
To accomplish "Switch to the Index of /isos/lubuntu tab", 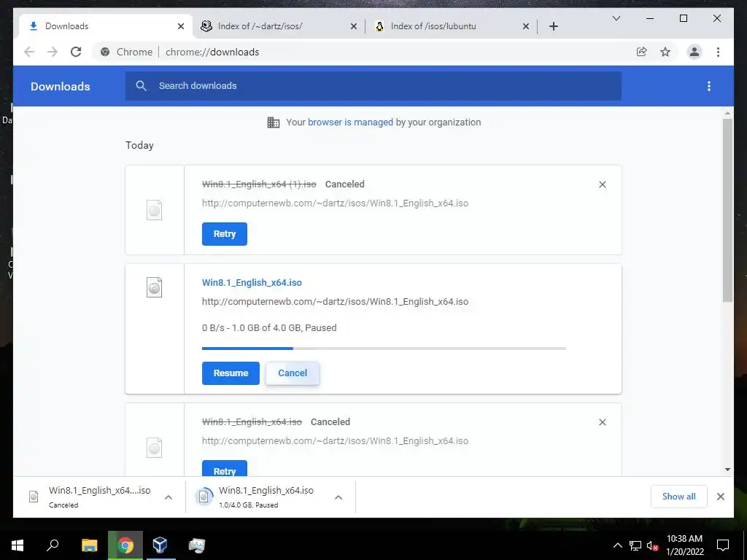I will coord(451,26).
